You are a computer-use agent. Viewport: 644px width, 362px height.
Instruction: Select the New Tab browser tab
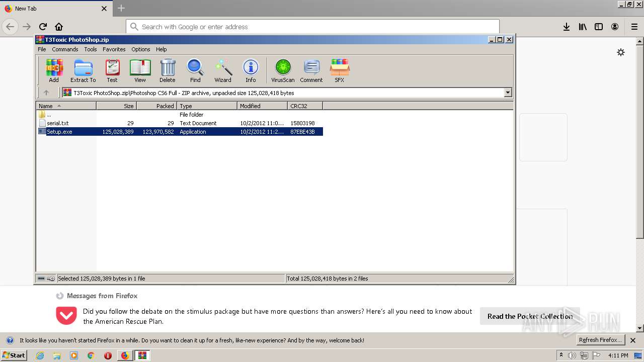point(55,9)
